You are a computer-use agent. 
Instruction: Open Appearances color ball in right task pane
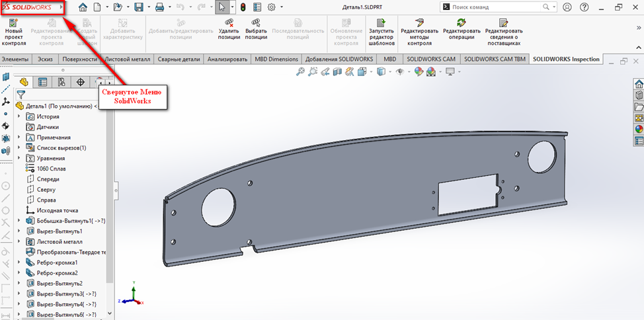[x=639, y=130]
